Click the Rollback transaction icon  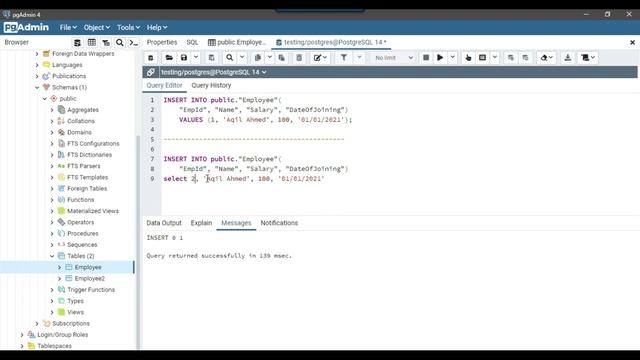(525, 58)
